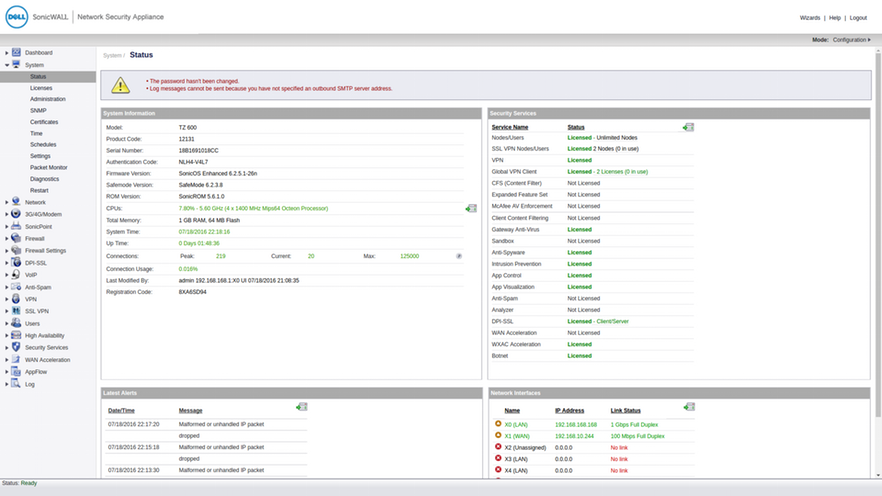Expand the Firewall tree arrow

point(7,239)
